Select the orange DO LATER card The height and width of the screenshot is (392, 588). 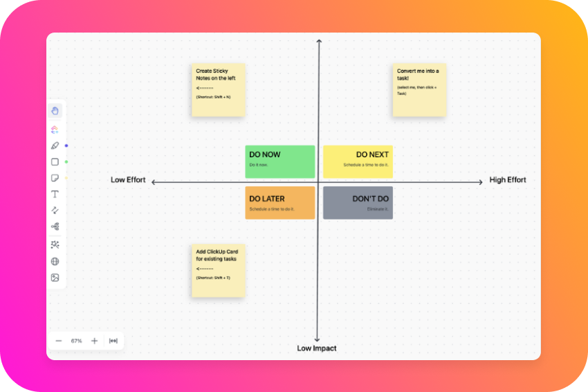pyautogui.click(x=279, y=203)
